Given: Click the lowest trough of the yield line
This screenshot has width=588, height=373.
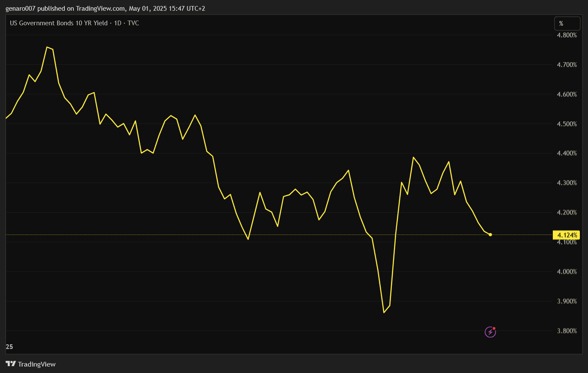Looking at the screenshot, I should [384, 313].
